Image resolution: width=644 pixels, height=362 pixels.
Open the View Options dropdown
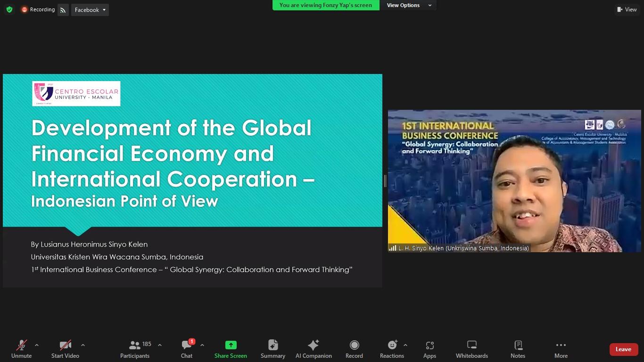408,5
